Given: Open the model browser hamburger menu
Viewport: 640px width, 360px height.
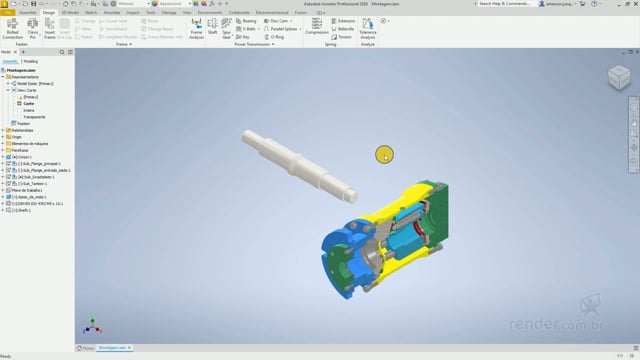Looking at the screenshot, I should coord(70,52).
